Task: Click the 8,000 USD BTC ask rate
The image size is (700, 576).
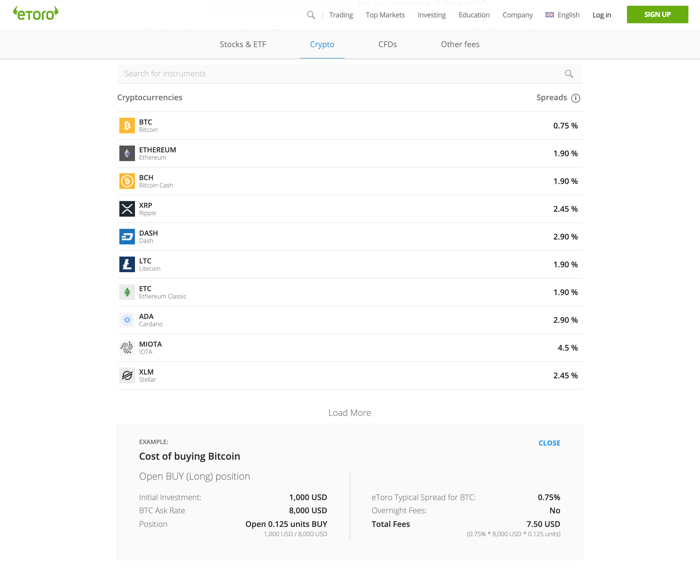Action: 308,510
